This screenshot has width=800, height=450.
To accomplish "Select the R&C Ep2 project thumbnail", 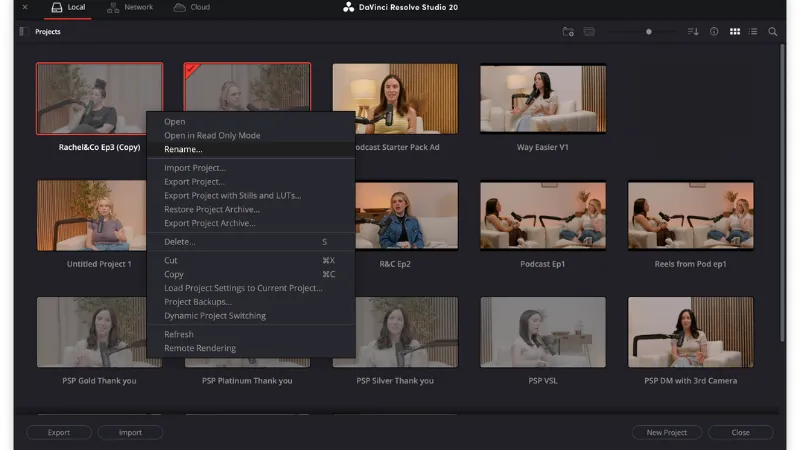I will (x=407, y=215).
